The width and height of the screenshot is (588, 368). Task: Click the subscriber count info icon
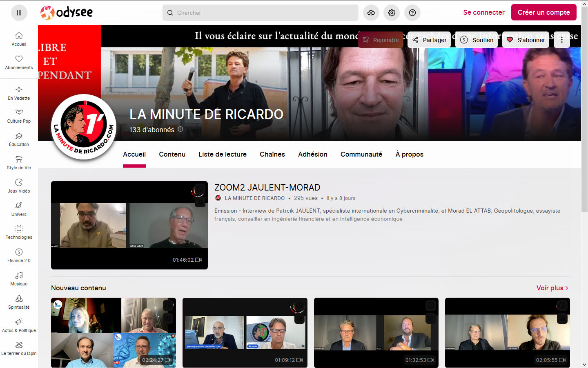[x=180, y=129]
